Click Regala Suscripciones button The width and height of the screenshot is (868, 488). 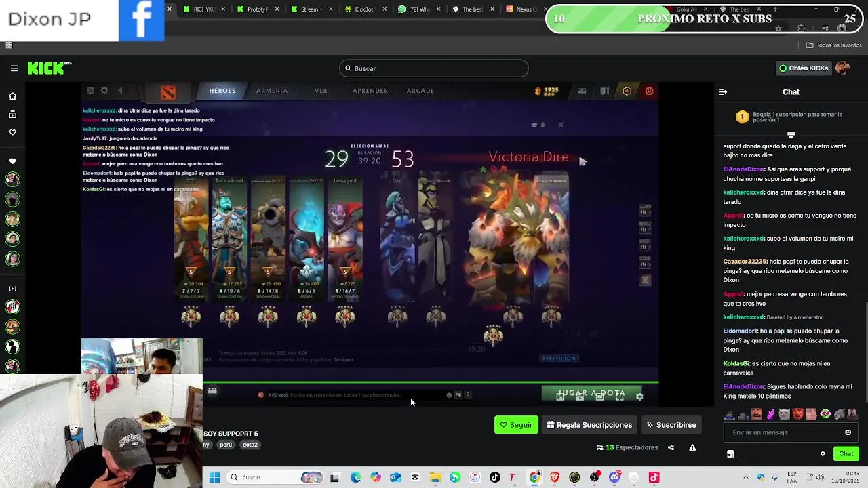(x=589, y=425)
